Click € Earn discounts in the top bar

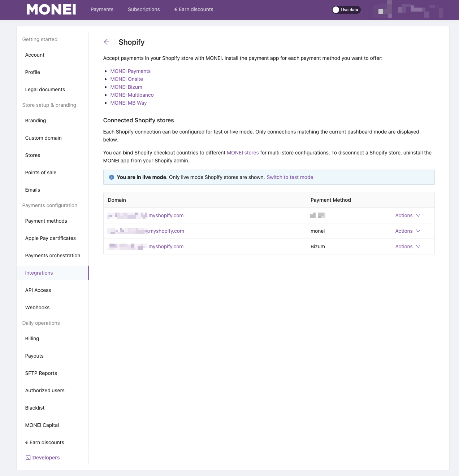click(x=194, y=9)
